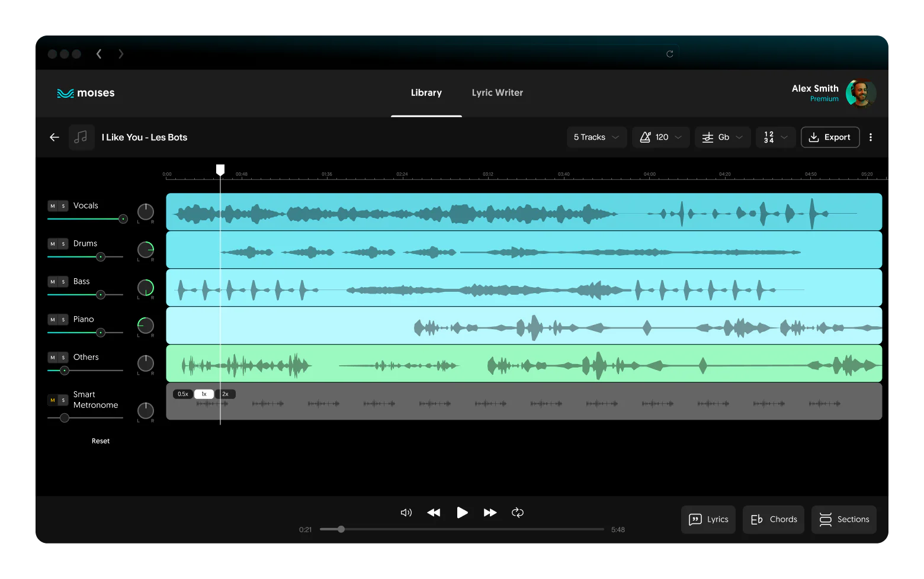Play the song
This screenshot has width=924, height=579.
click(x=462, y=513)
